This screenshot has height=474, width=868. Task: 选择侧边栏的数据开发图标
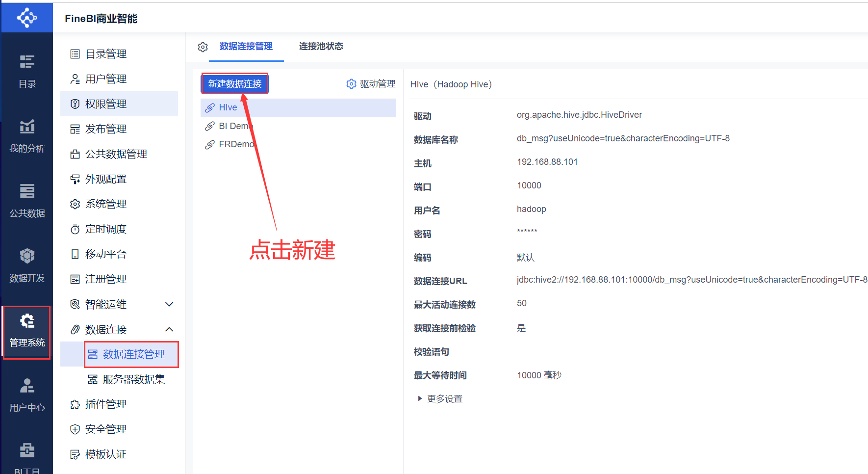27,256
